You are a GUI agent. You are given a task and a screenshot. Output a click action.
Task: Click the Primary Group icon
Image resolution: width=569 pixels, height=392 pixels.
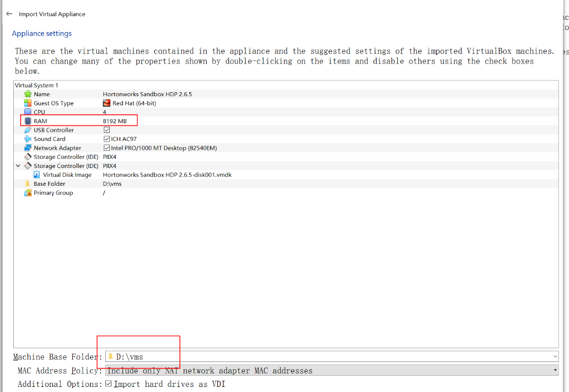27,193
